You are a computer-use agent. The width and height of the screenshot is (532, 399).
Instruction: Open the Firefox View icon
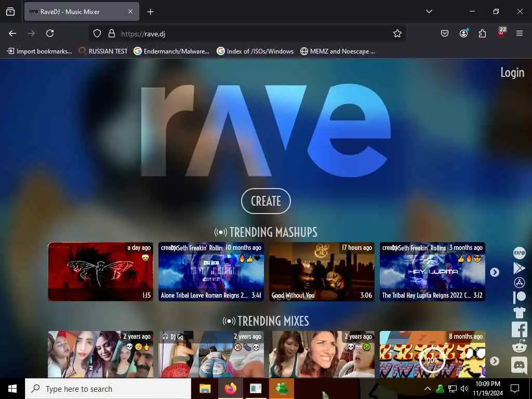pos(10,11)
